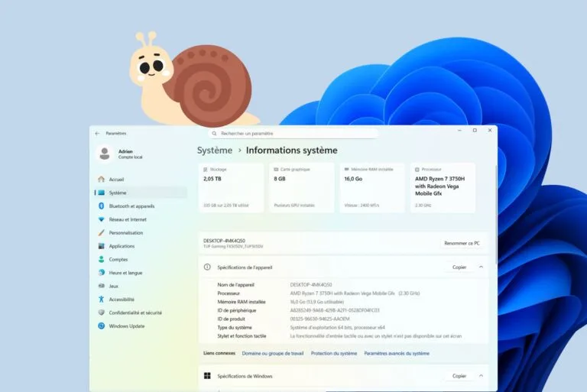587x392 pixels.
Task: Open the Accessibilité icon
Action: click(x=101, y=300)
